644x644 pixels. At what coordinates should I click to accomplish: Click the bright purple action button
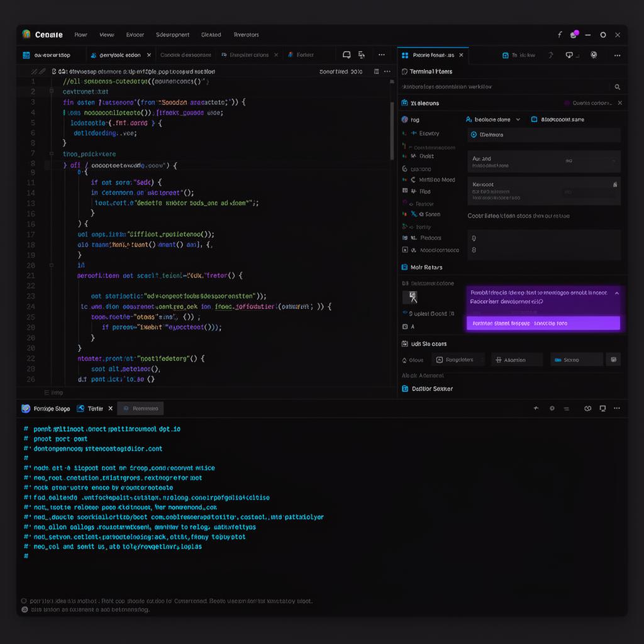[x=543, y=323]
